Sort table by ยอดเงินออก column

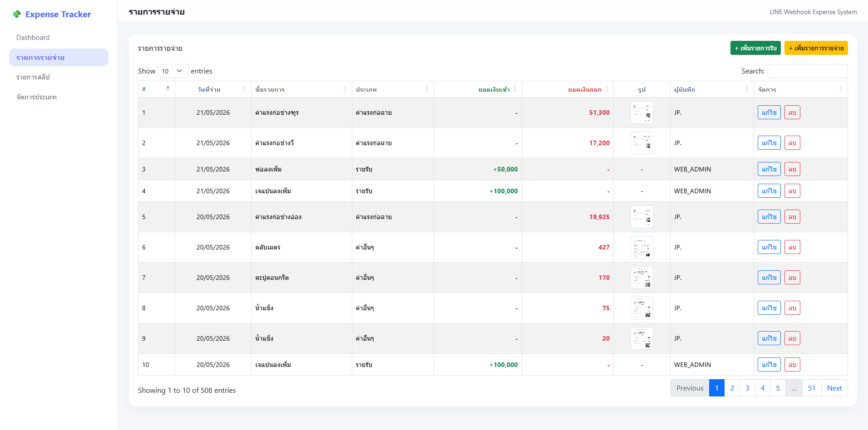coord(567,89)
